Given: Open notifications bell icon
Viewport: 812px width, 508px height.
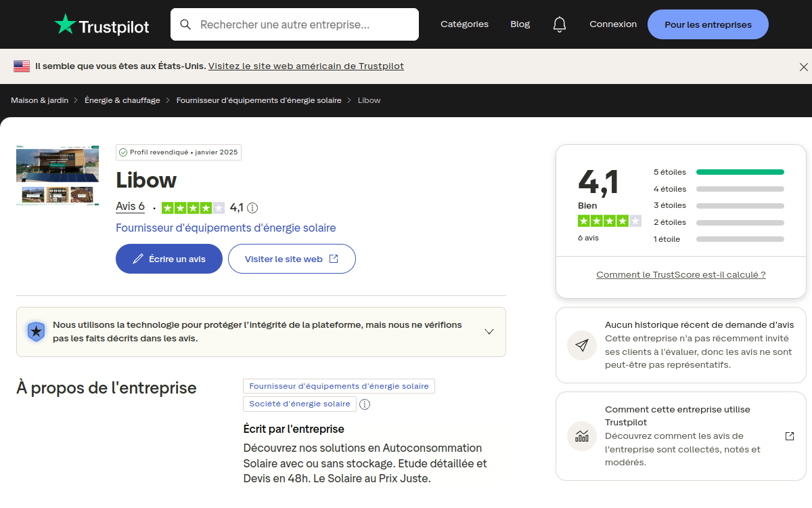Looking at the screenshot, I should pyautogui.click(x=559, y=24).
